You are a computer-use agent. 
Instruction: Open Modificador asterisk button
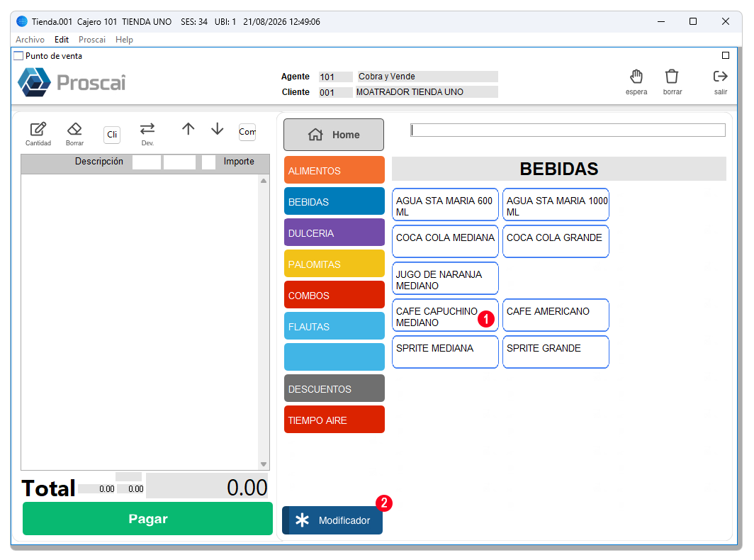(x=332, y=520)
